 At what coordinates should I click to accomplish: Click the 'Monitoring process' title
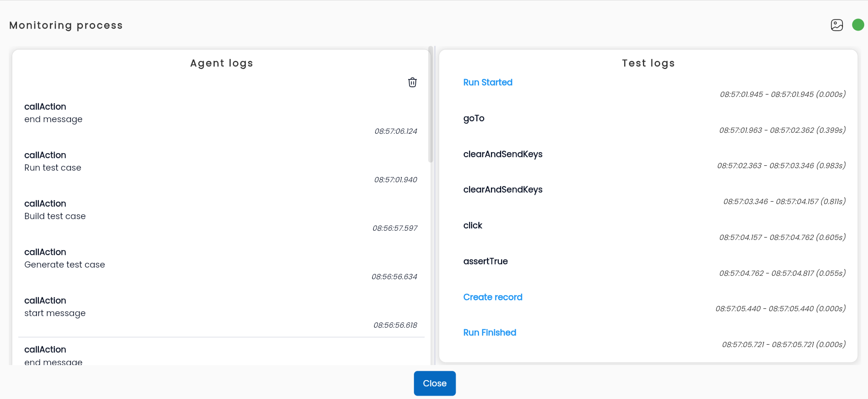click(66, 25)
